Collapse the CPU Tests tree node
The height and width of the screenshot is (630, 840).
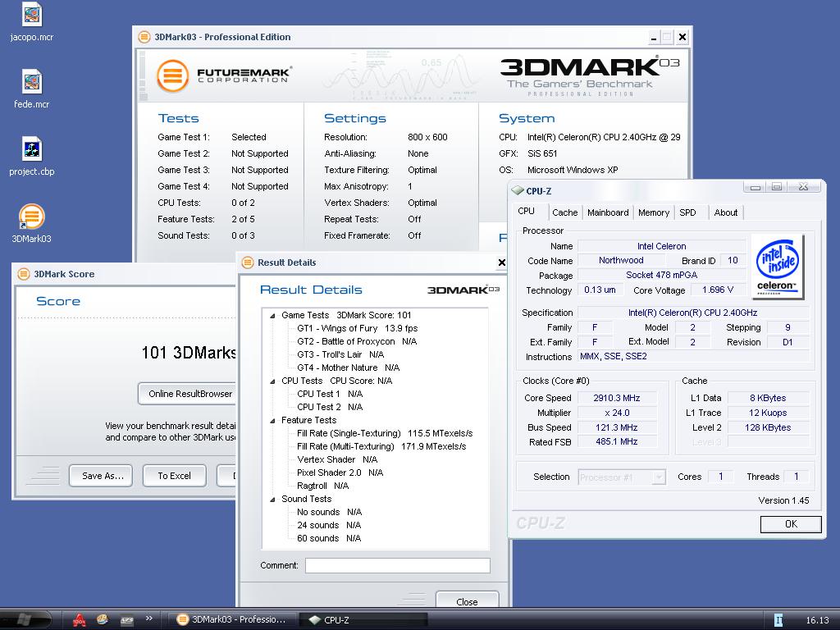273,381
